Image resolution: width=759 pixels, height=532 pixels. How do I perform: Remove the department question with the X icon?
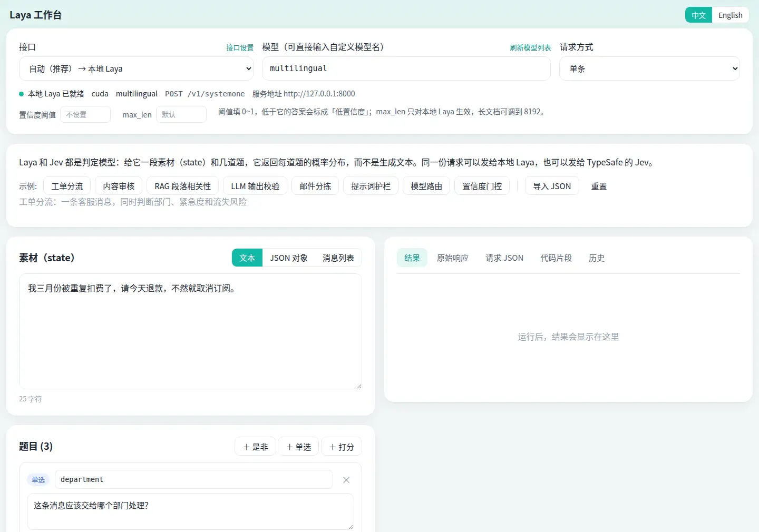[346, 480]
